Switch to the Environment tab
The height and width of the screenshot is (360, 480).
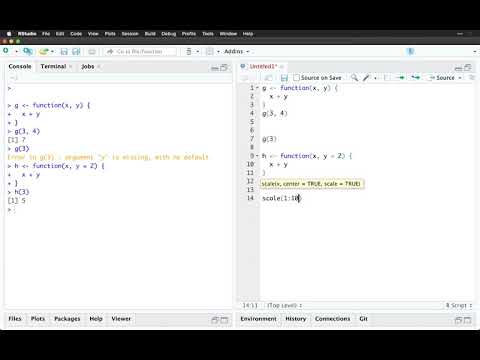[x=258, y=319]
